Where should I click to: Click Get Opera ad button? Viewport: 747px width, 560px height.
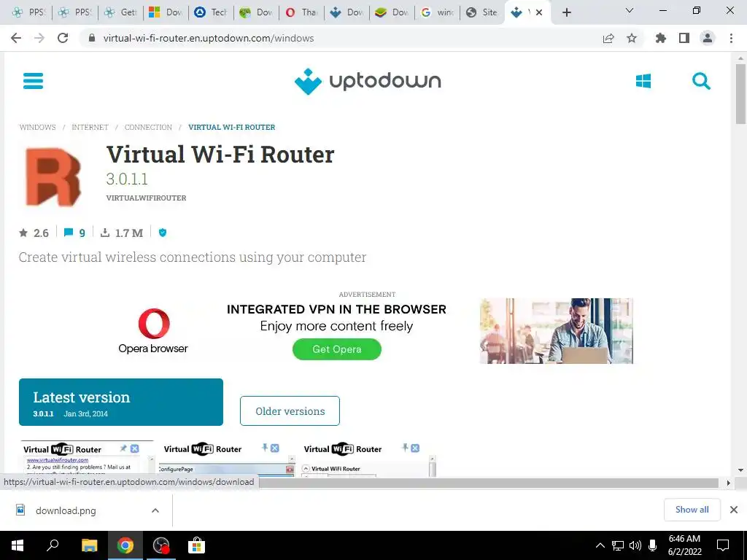click(337, 349)
